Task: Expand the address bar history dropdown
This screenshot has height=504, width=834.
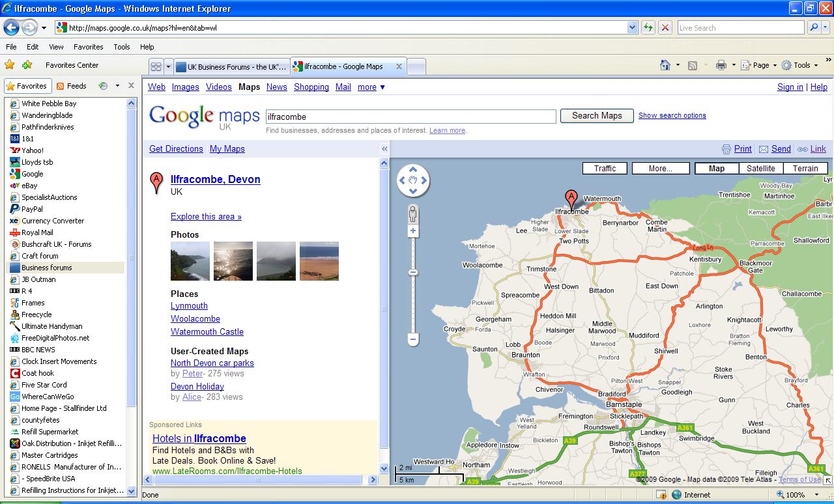Action: coord(632,27)
